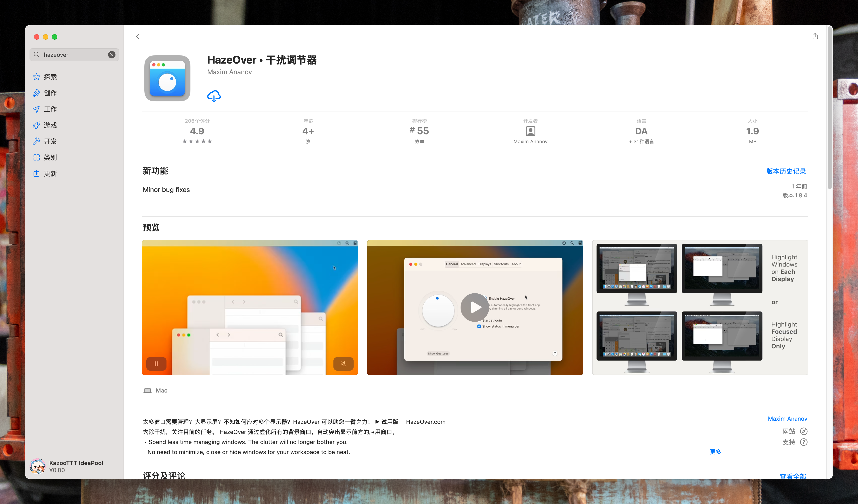
Task: Go back using the chevron arrow
Action: pos(138,36)
